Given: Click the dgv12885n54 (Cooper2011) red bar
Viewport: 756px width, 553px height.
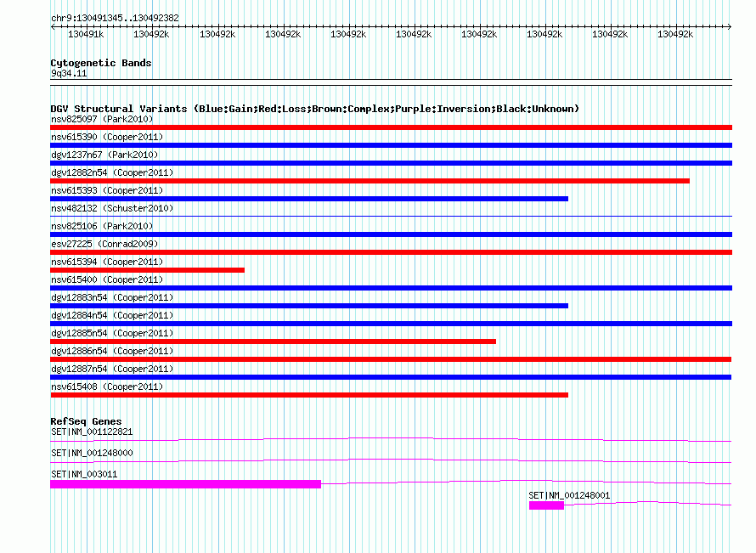Looking at the screenshot, I should pyautogui.click(x=273, y=341).
